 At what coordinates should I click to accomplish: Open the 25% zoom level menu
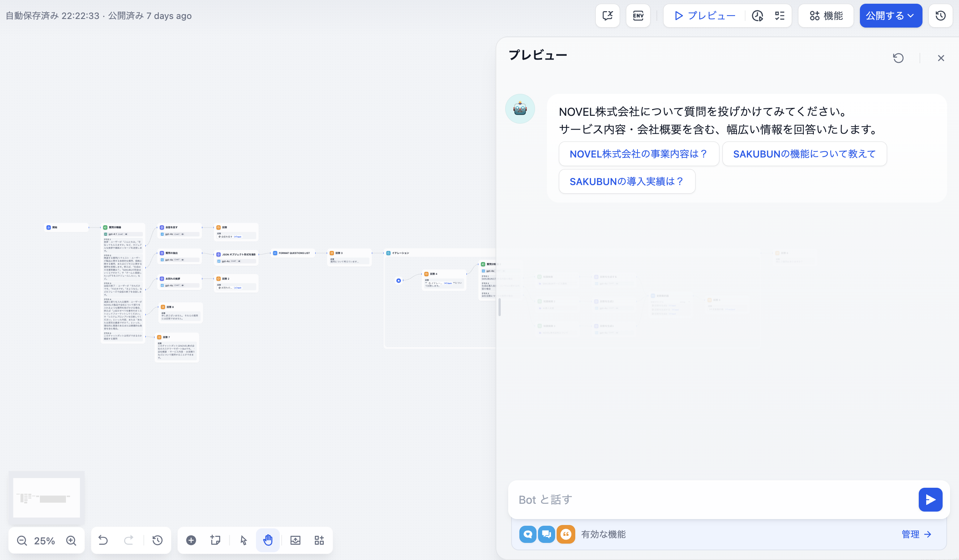click(45, 541)
